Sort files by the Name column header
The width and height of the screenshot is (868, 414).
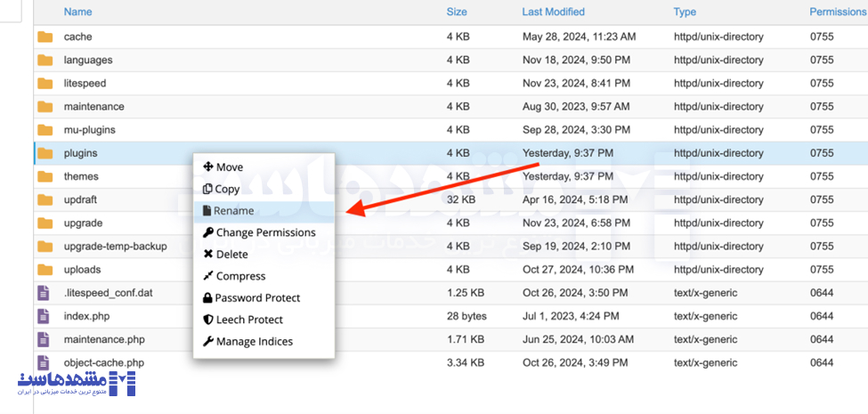[77, 12]
